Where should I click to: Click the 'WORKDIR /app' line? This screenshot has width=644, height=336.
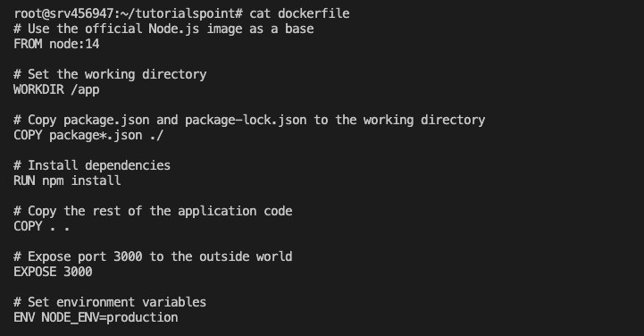(56, 90)
